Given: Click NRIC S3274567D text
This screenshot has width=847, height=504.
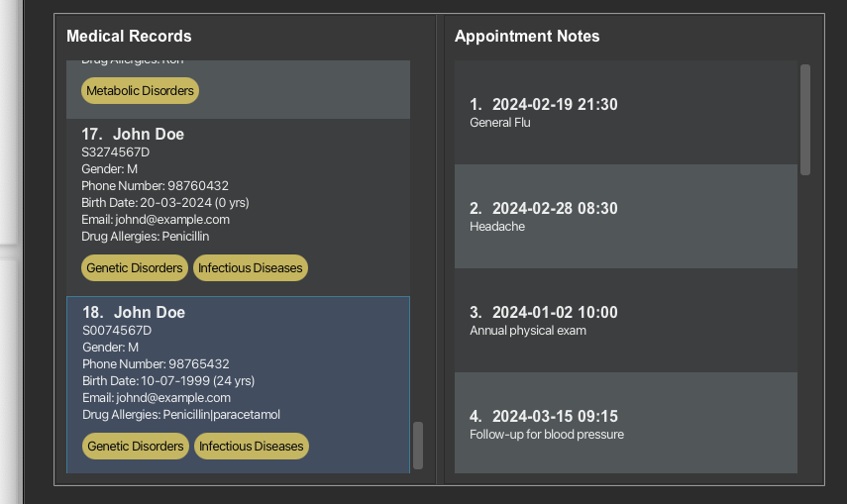Looking at the screenshot, I should (x=116, y=152).
